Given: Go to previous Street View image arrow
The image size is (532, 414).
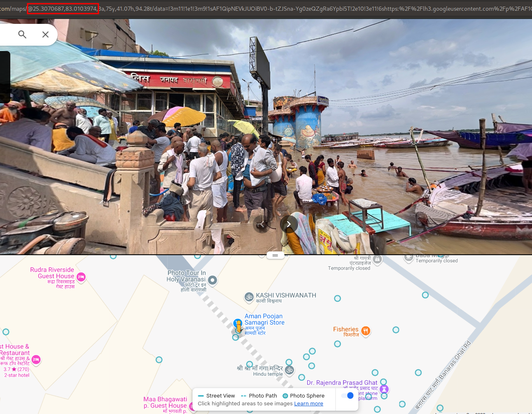Looking at the screenshot, I should click(261, 224).
